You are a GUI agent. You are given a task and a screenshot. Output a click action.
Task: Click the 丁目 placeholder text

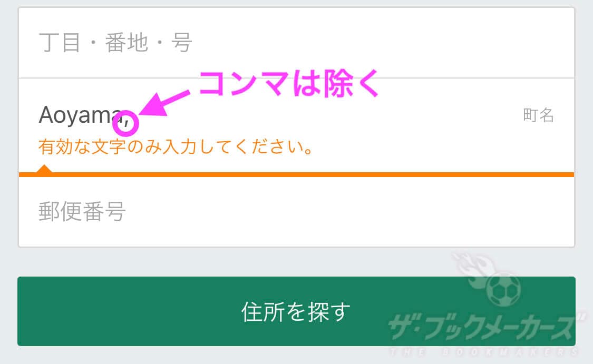(x=60, y=42)
